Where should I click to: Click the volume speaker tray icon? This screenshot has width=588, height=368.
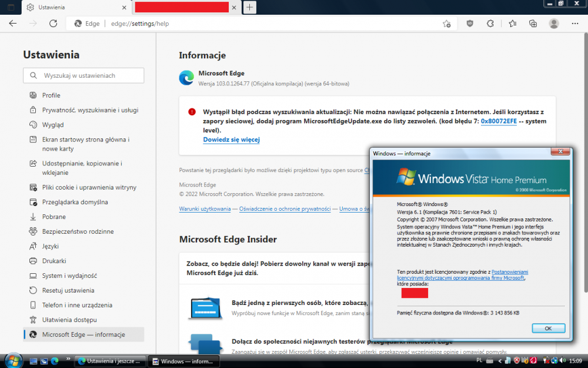click(x=562, y=360)
